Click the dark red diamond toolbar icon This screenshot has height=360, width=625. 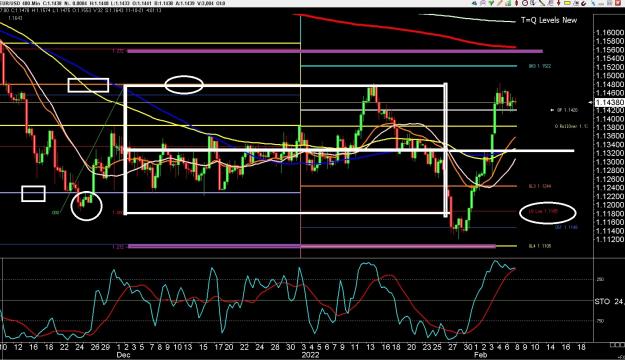516,3
